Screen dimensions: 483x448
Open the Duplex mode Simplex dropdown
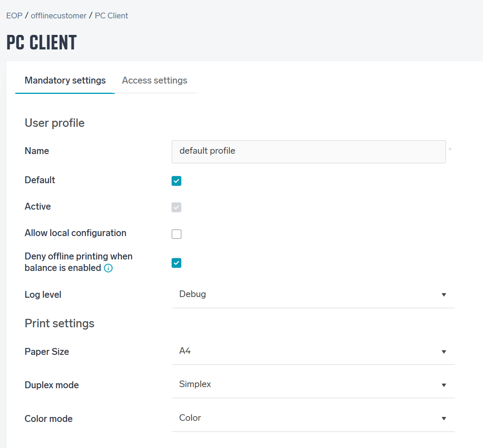click(x=313, y=385)
